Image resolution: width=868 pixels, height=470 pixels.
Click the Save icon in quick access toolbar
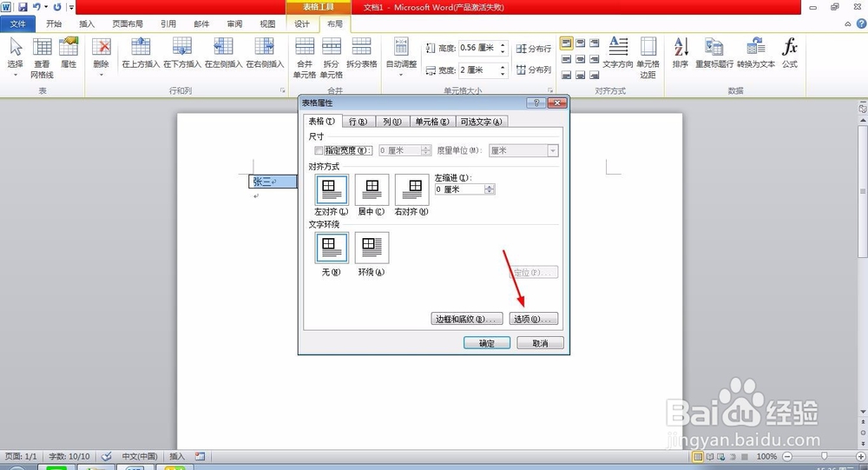tap(23, 7)
